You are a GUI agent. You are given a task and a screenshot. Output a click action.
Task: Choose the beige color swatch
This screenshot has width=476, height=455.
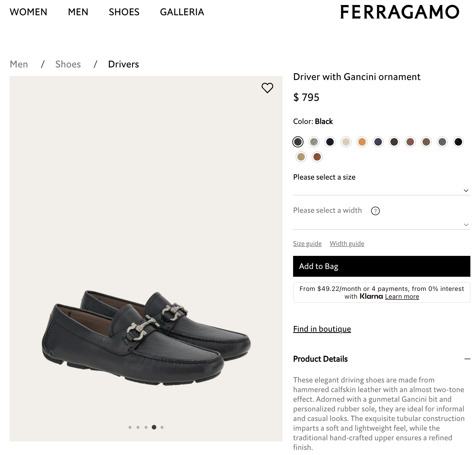pos(346,142)
